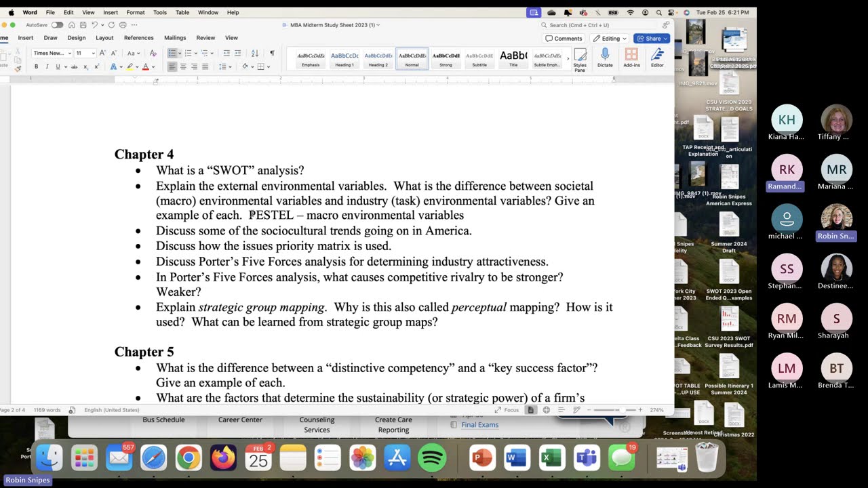
Task: Open the font size dropdown
Action: (93, 53)
